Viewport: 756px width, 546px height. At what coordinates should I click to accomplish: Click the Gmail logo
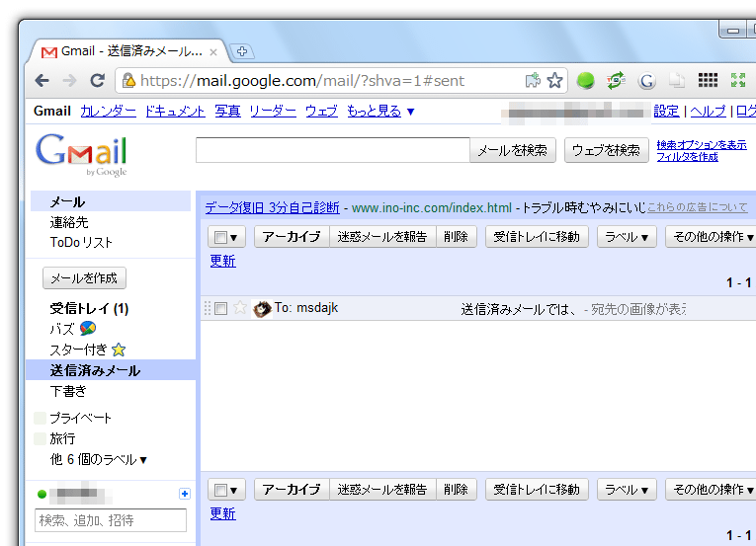pyautogui.click(x=81, y=155)
